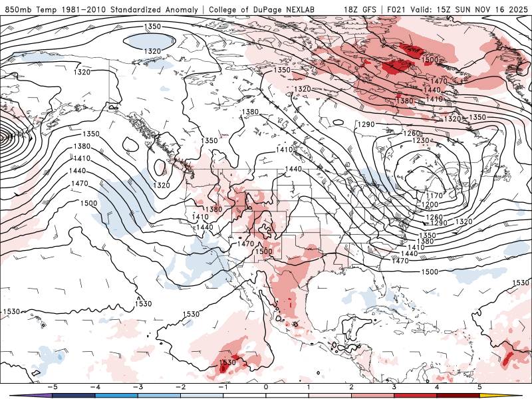Select the salmon swatch between 2 and 3
The height and width of the screenshot is (399, 532).
(373, 396)
